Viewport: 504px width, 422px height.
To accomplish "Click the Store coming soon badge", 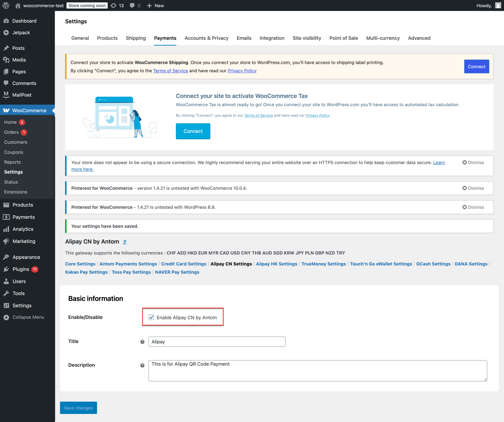I will click(87, 5).
